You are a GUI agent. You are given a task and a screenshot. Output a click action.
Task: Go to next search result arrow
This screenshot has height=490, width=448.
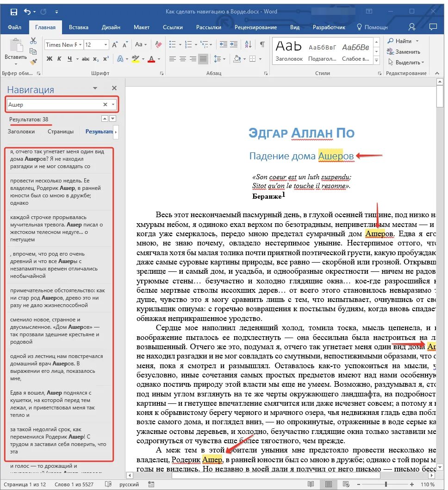pos(113,119)
